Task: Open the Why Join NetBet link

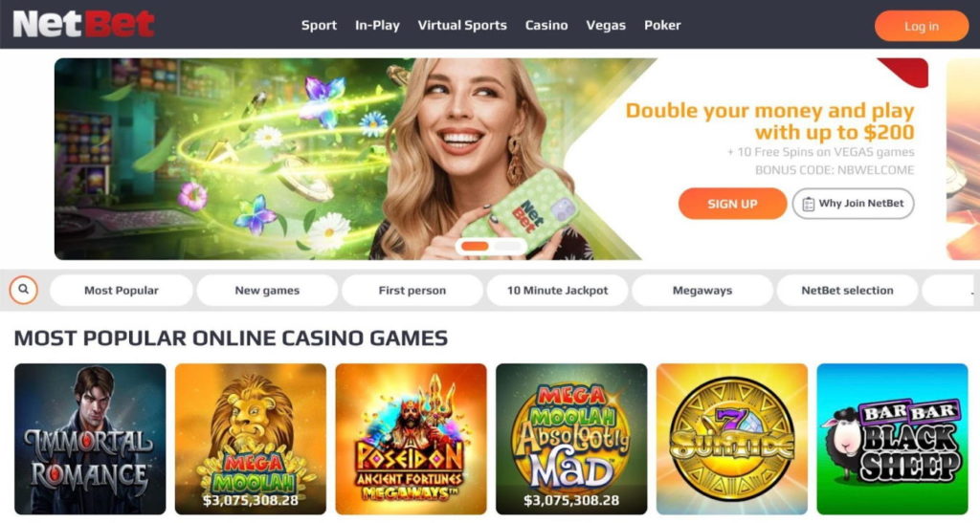Action: tap(853, 204)
